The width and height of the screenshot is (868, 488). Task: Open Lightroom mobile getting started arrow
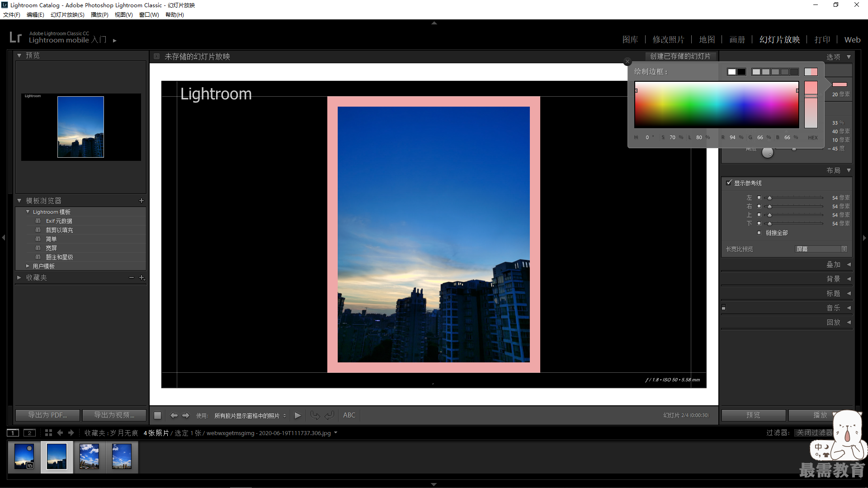tap(115, 40)
